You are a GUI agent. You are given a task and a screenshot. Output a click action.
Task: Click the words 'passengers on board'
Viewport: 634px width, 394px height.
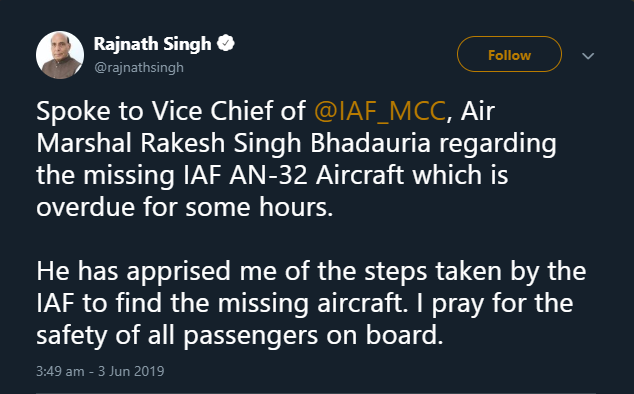[311, 336]
